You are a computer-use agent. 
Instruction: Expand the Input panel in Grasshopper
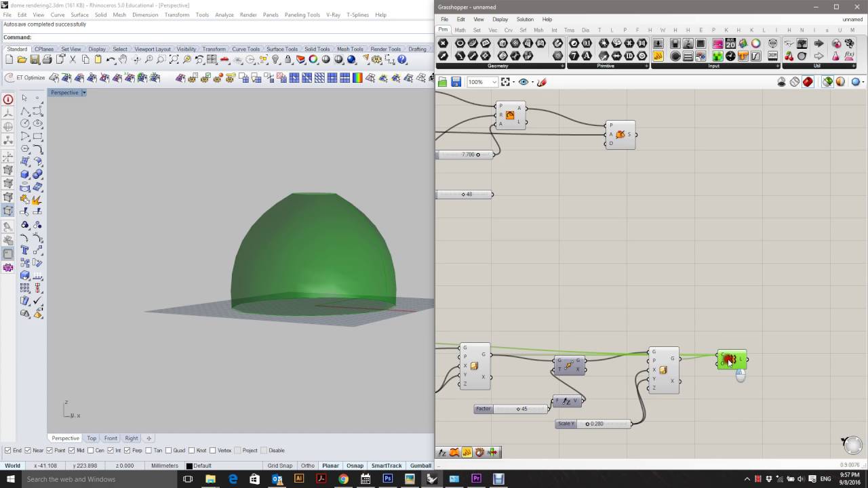(x=778, y=66)
